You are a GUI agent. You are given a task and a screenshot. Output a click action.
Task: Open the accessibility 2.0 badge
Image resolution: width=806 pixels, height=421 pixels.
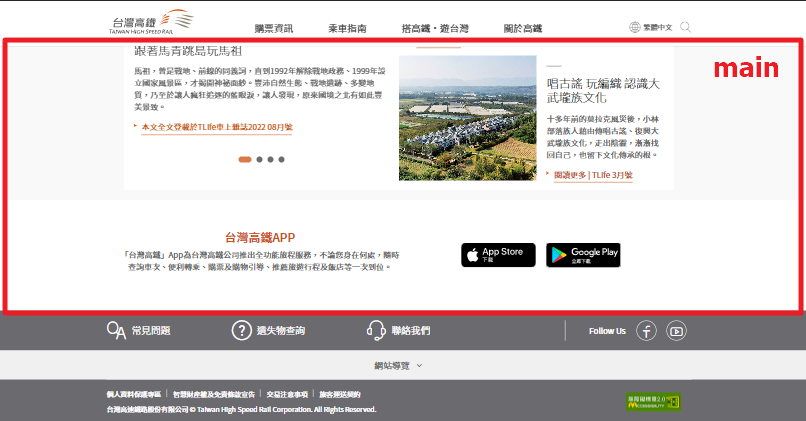[653, 402]
